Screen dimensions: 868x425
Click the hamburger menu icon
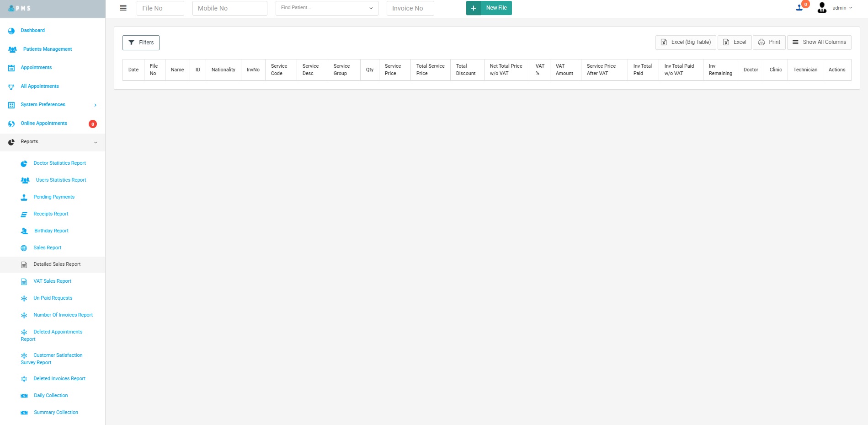click(x=123, y=8)
